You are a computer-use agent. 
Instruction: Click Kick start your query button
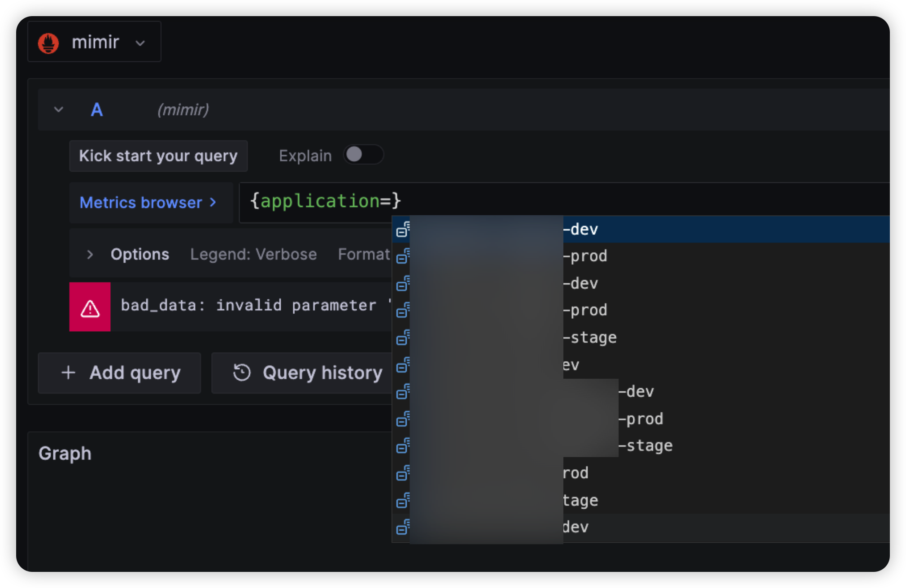pyautogui.click(x=158, y=156)
